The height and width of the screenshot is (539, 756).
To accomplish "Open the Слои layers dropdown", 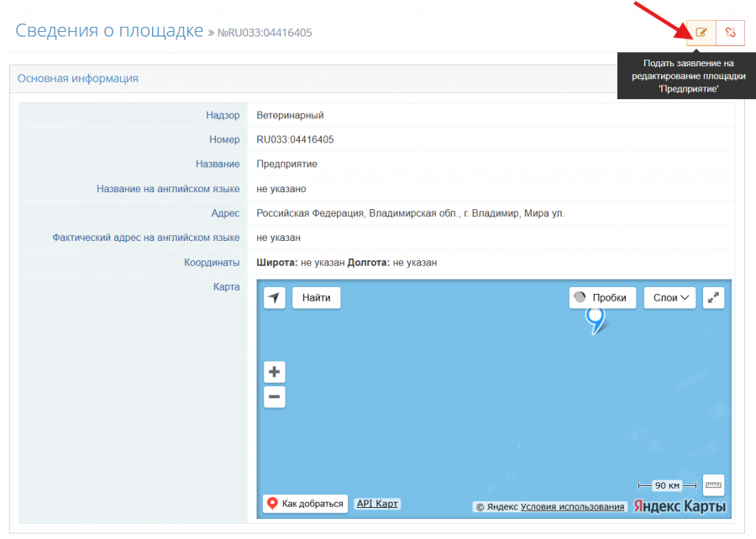I will click(669, 297).
